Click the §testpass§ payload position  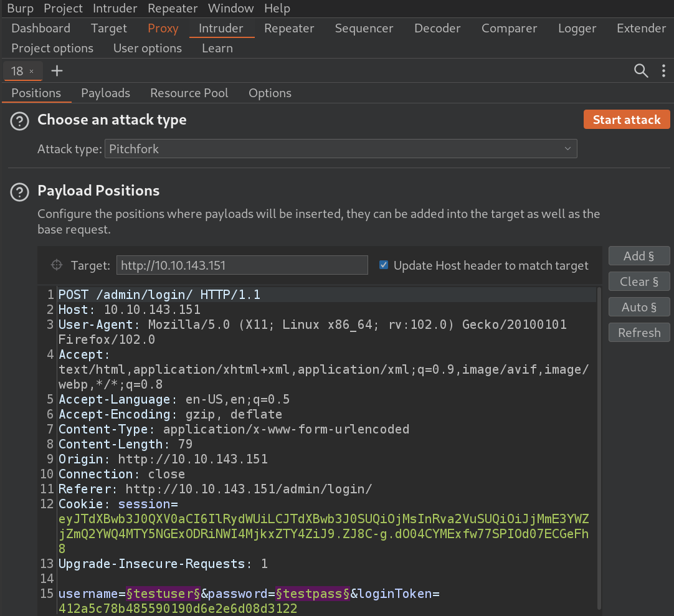coord(313,594)
